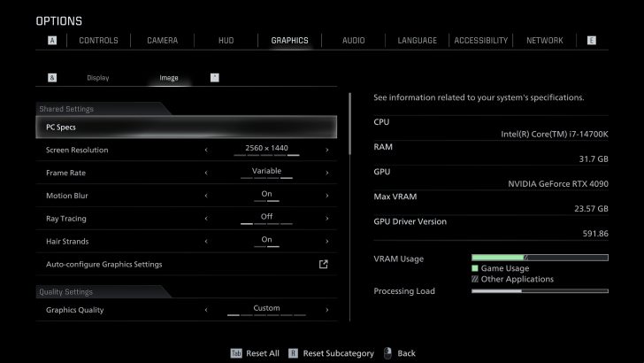Switch to the Audio tab
Viewport: 644px width, 363px height.
(354, 41)
